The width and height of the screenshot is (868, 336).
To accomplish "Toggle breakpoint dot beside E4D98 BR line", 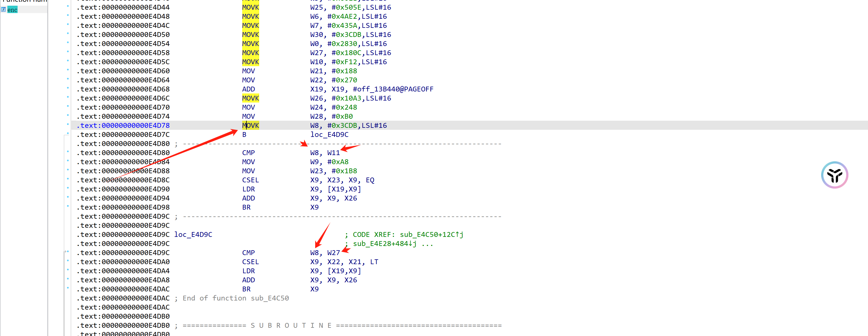I will 68,206.
